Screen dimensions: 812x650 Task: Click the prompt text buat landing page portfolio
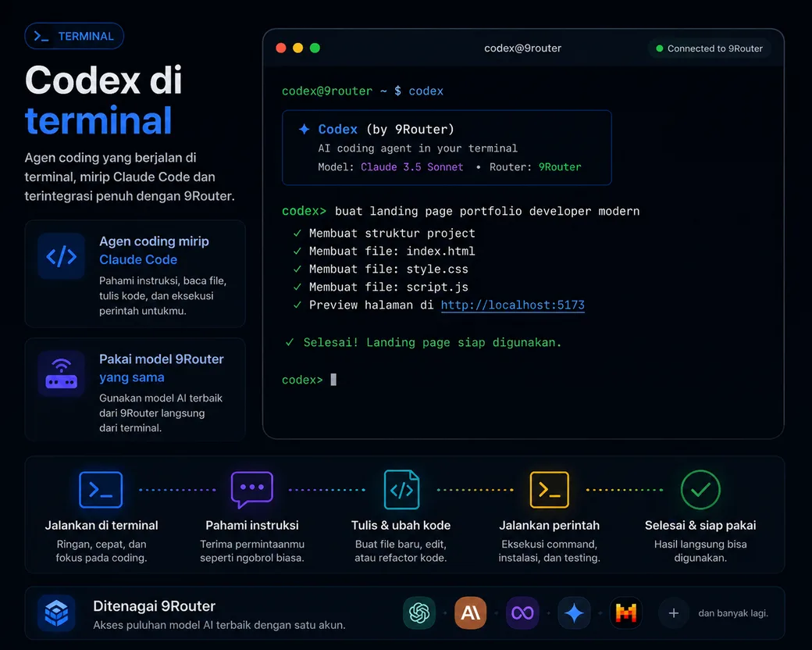486,211
